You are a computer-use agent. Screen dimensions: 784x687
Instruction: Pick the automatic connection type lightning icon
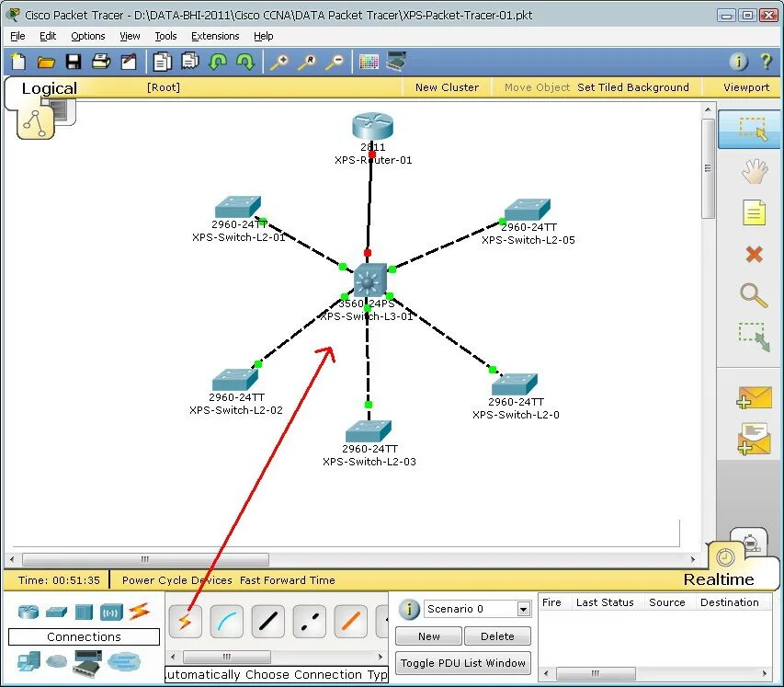185,622
